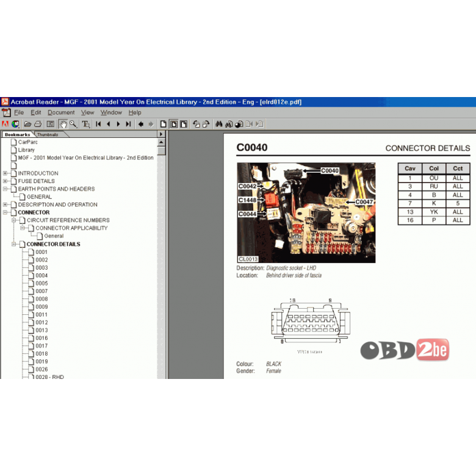Click the Go to Next View arrow
Screen dimensions: 476x476
pyautogui.click(x=151, y=124)
